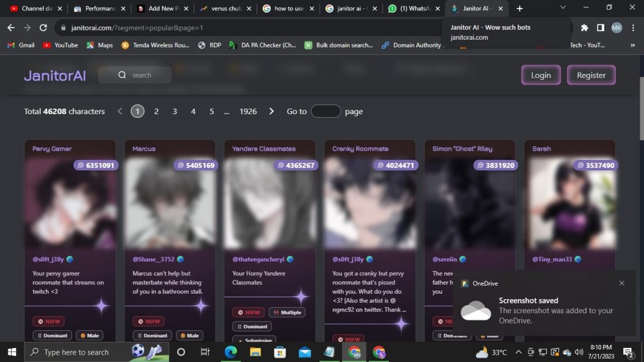Switch to the Performance tab
This screenshot has height=362, width=644.
tap(100, 8)
